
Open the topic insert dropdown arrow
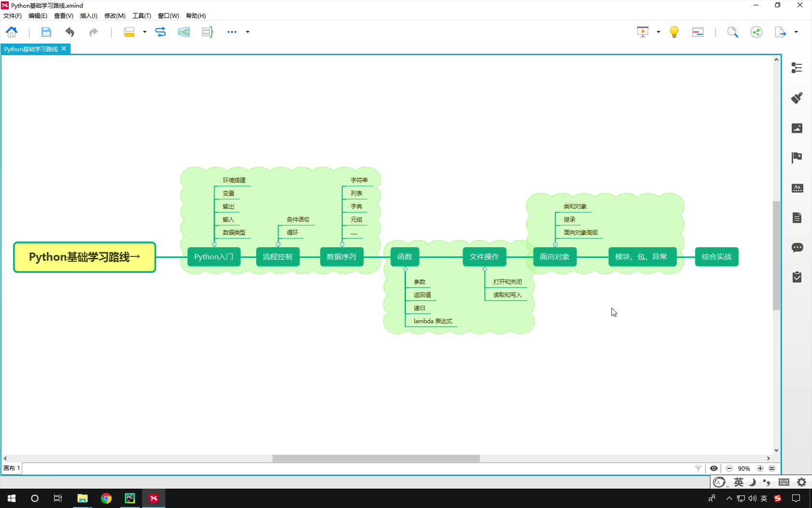[145, 32]
